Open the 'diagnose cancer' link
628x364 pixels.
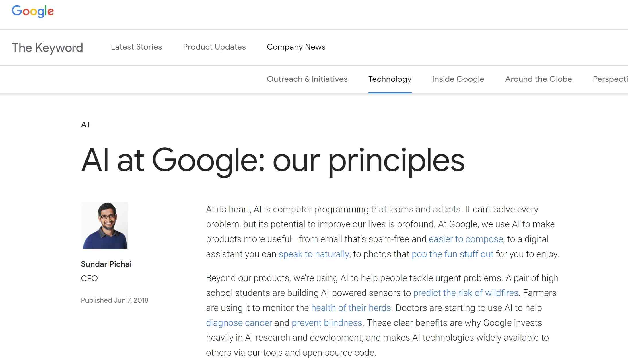coord(239,323)
